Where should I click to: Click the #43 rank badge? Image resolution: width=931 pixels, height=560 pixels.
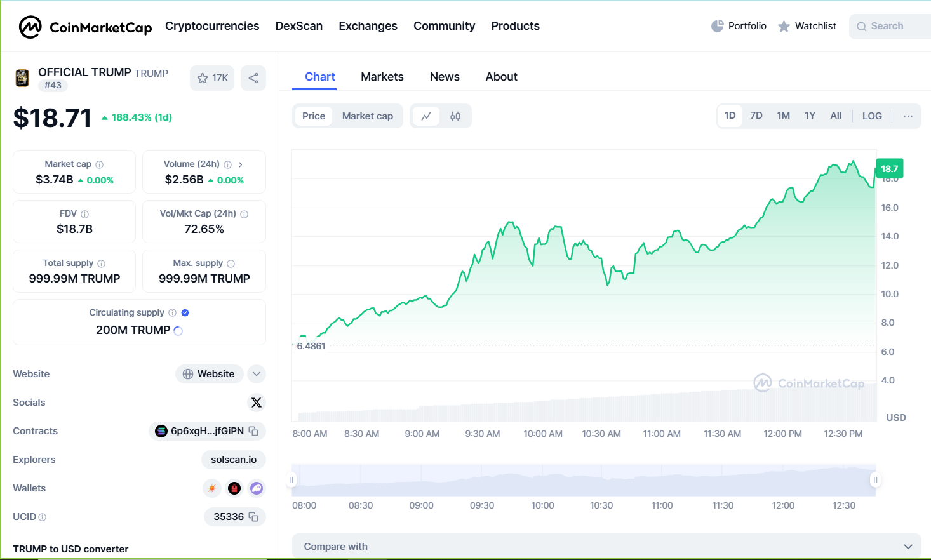(x=53, y=85)
